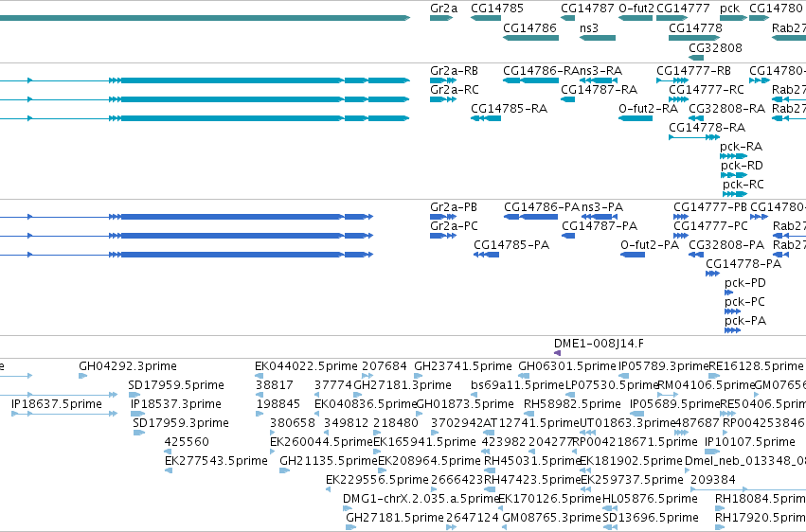Open the CG14786 gene feature
Viewport: 806px width, 532px height.
coord(530,38)
